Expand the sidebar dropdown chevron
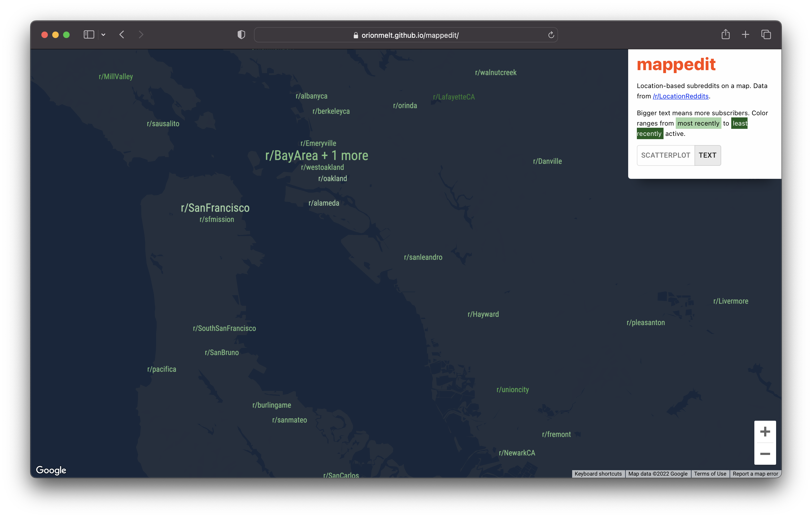 (x=104, y=35)
